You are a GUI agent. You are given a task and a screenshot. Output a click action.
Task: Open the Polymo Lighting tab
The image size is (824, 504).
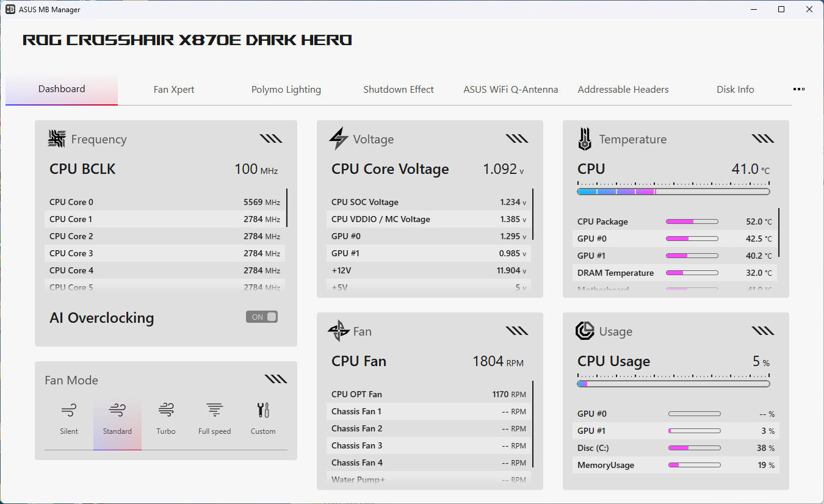[286, 90]
